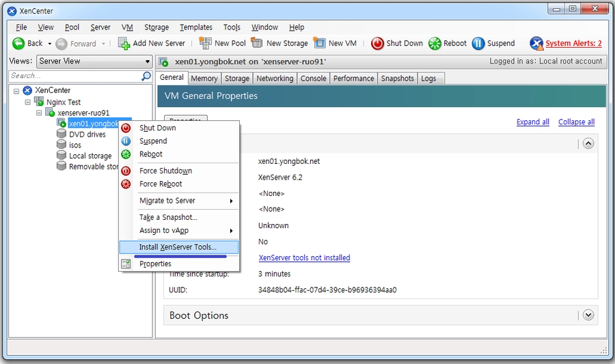Switch to the Snapshots tab

[397, 79]
